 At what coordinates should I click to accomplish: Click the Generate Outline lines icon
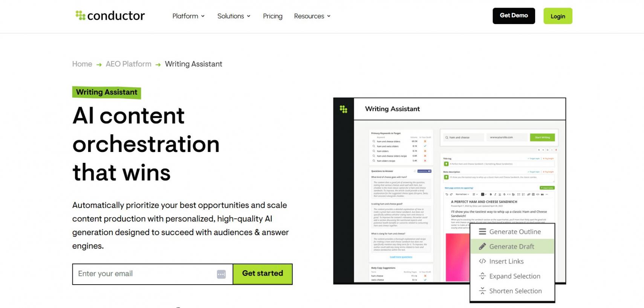[x=482, y=232]
